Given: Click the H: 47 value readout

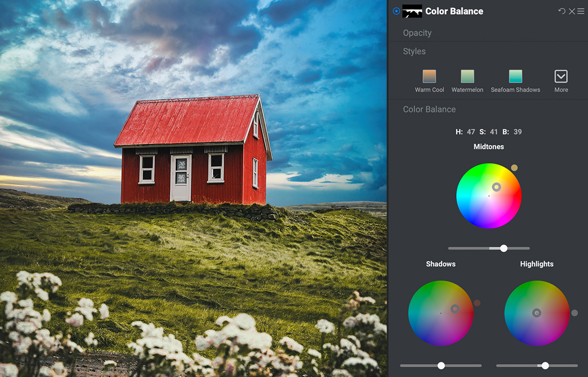Looking at the screenshot, I should 466,131.
